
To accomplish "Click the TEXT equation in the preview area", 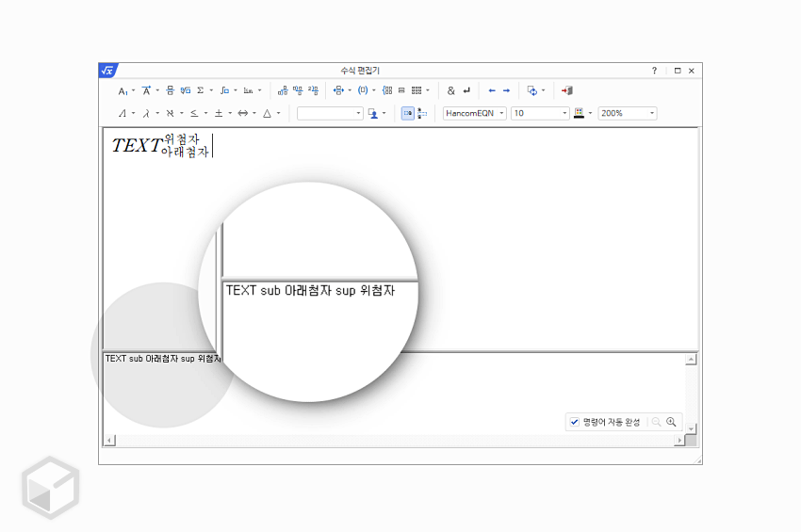I will [x=160, y=146].
